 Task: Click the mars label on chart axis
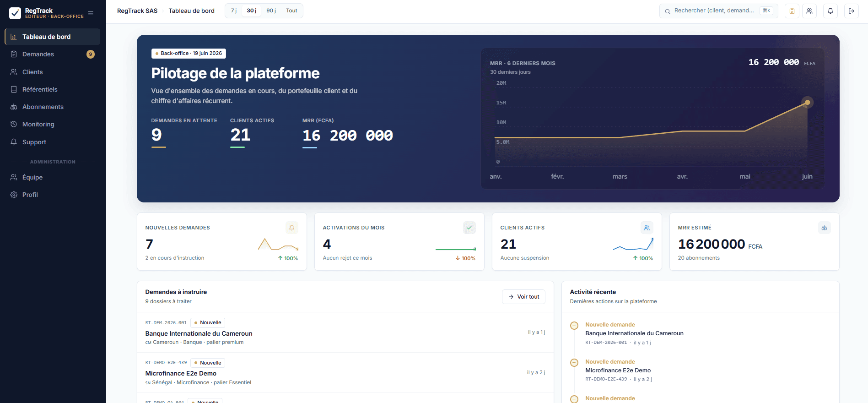pyautogui.click(x=620, y=176)
